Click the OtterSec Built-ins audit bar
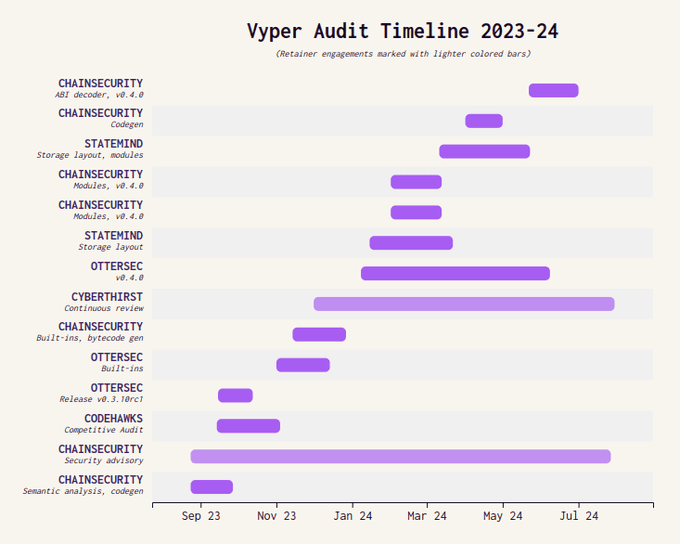 pos(303,365)
